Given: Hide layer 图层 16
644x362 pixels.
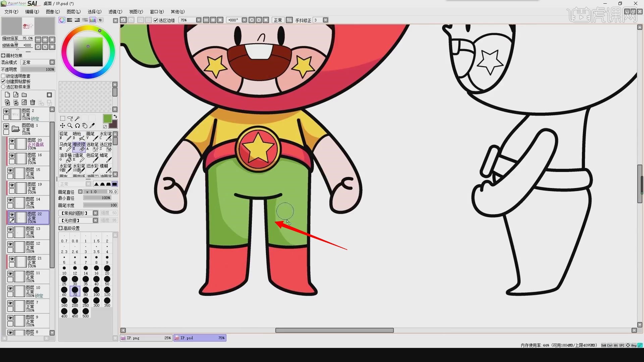Looking at the screenshot, I should pos(12,156).
